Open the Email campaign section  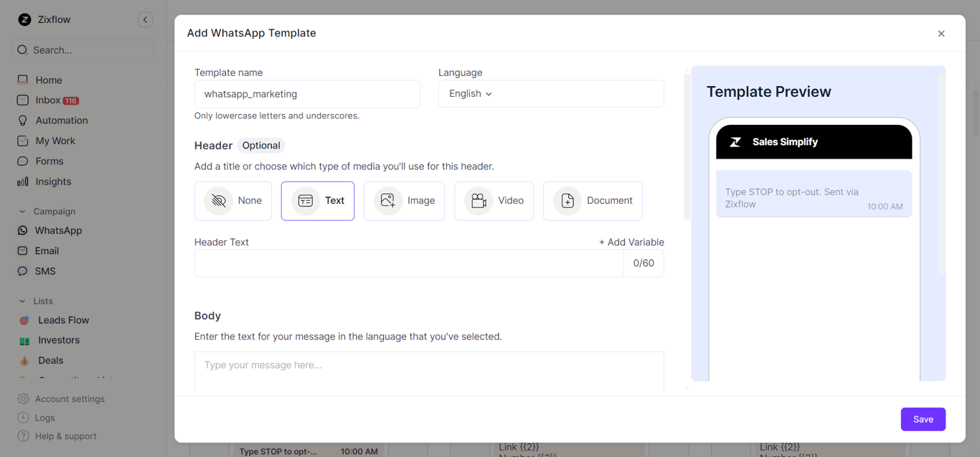[x=47, y=250]
